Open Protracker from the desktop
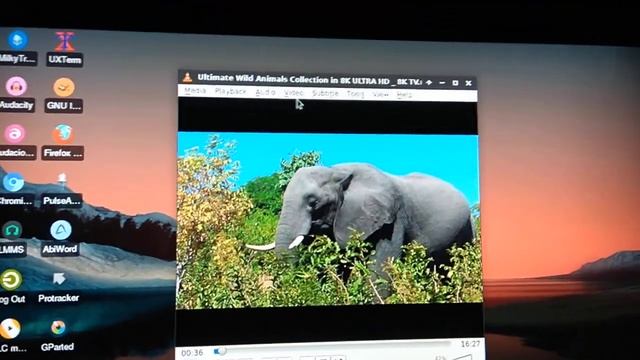Viewport: 640px width, 360px height. coord(59,279)
